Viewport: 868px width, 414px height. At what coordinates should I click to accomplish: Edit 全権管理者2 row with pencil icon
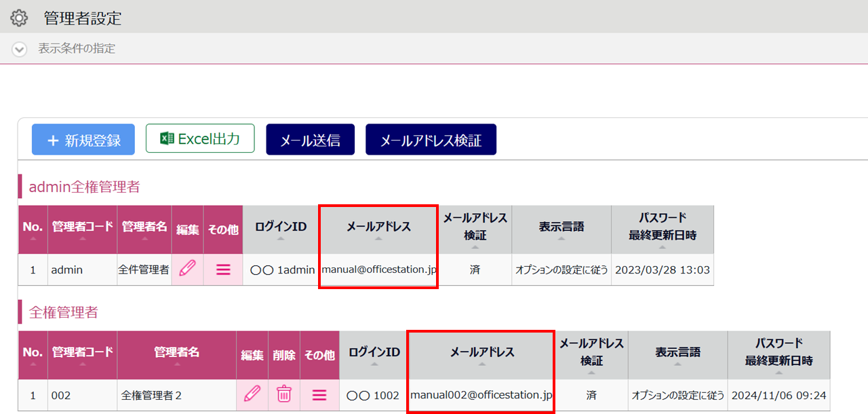pyautogui.click(x=252, y=394)
